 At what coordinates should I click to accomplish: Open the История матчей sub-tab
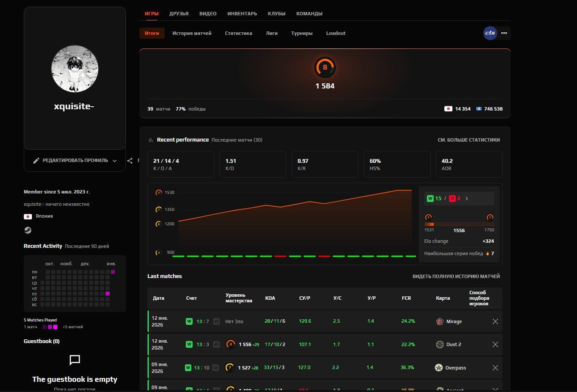(192, 33)
